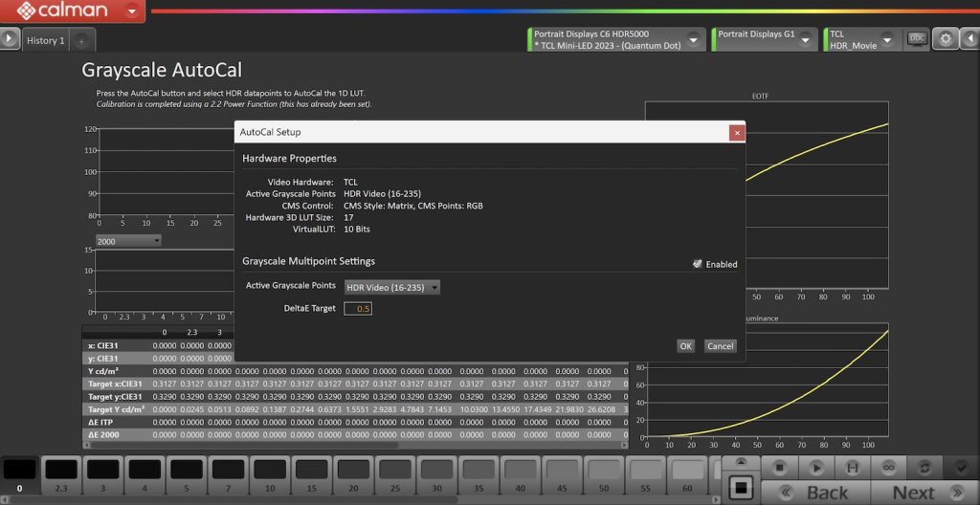Click the play read-series button
The width and height of the screenshot is (980, 505).
pos(815,467)
